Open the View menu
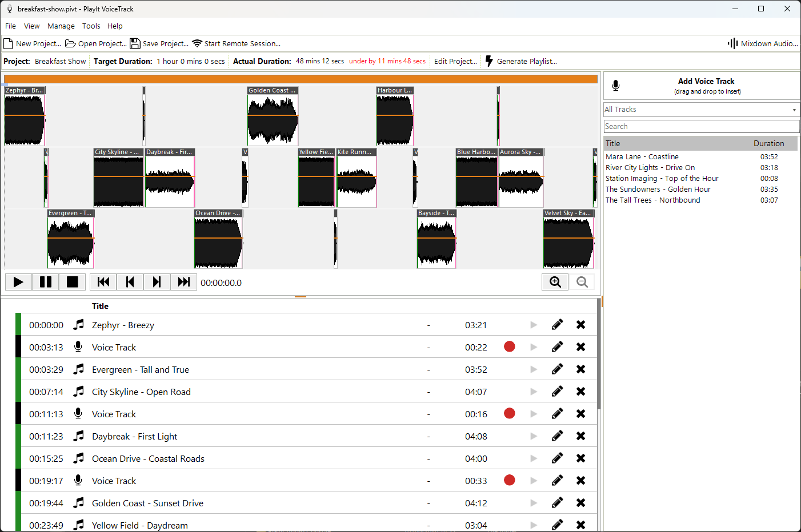Viewport: 801px width, 532px height. tap(31, 26)
